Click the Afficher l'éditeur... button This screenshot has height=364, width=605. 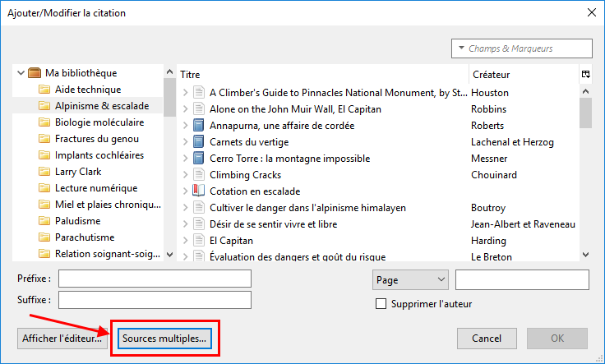click(x=62, y=339)
